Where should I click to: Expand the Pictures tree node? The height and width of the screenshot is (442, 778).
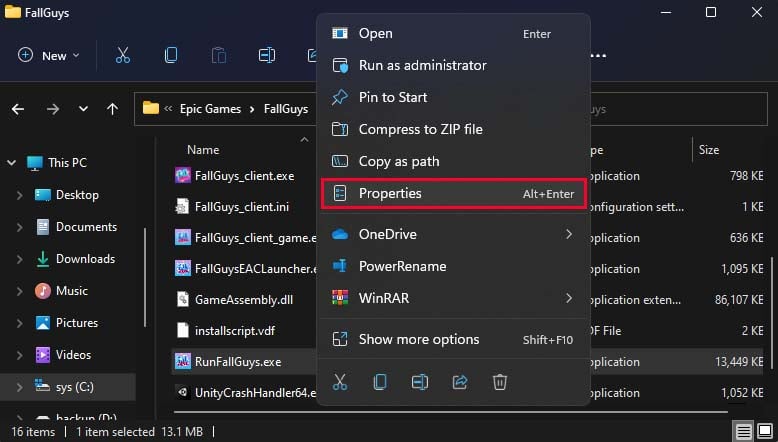pyautogui.click(x=19, y=323)
